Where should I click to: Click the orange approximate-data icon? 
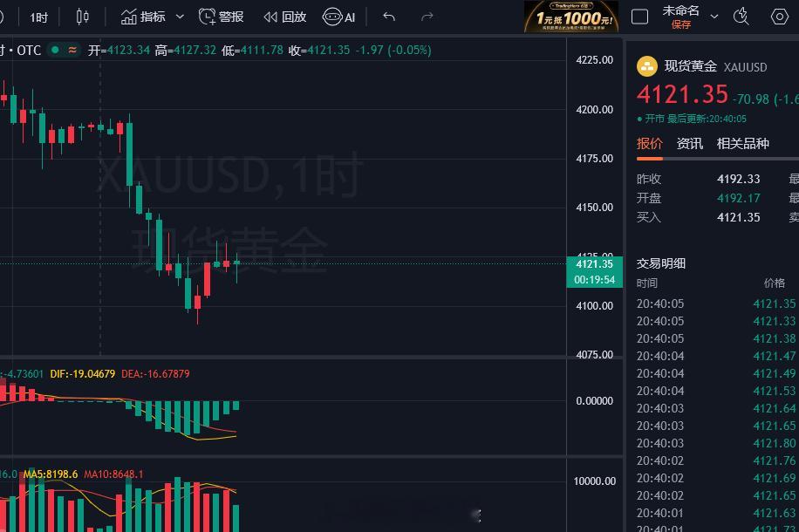click(x=73, y=50)
